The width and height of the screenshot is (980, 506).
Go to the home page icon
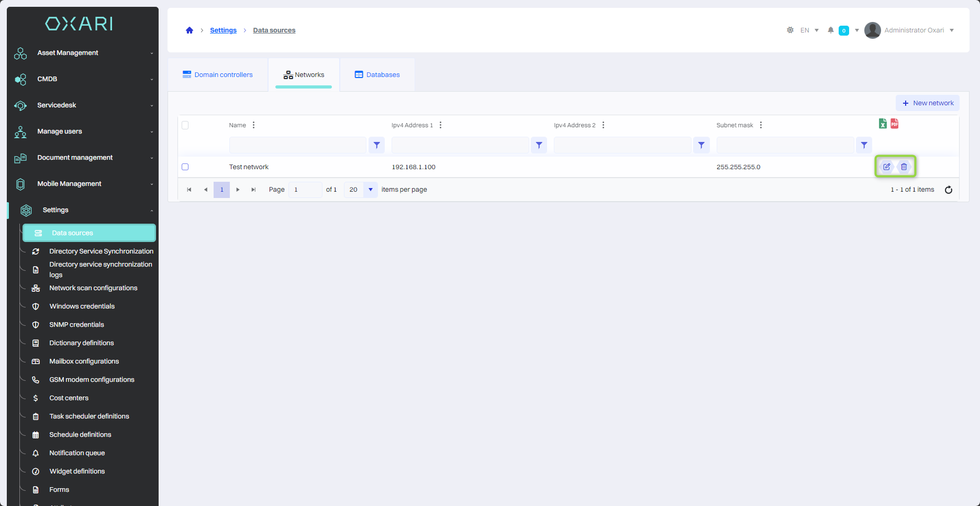[190, 30]
